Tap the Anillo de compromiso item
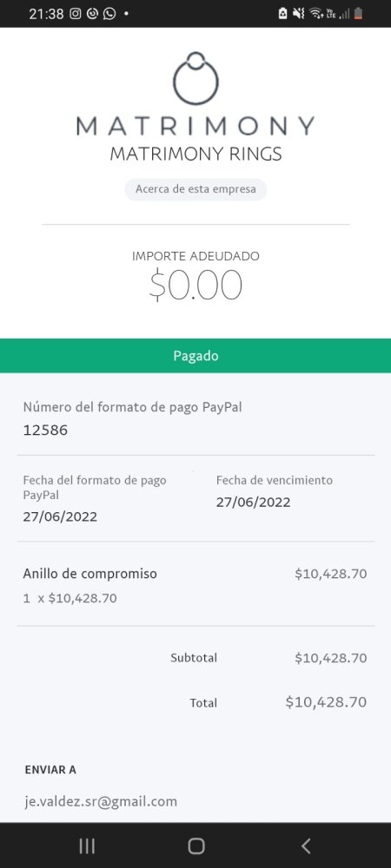391x868 pixels. tap(89, 574)
